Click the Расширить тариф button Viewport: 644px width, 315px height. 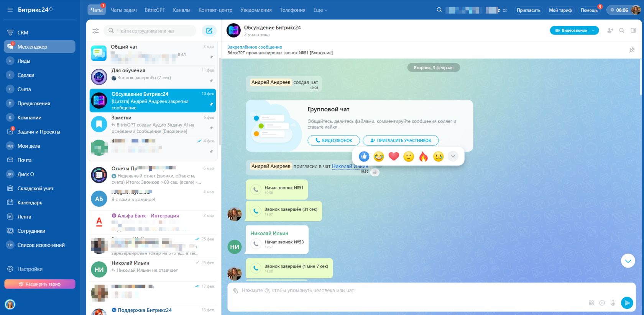click(40, 284)
